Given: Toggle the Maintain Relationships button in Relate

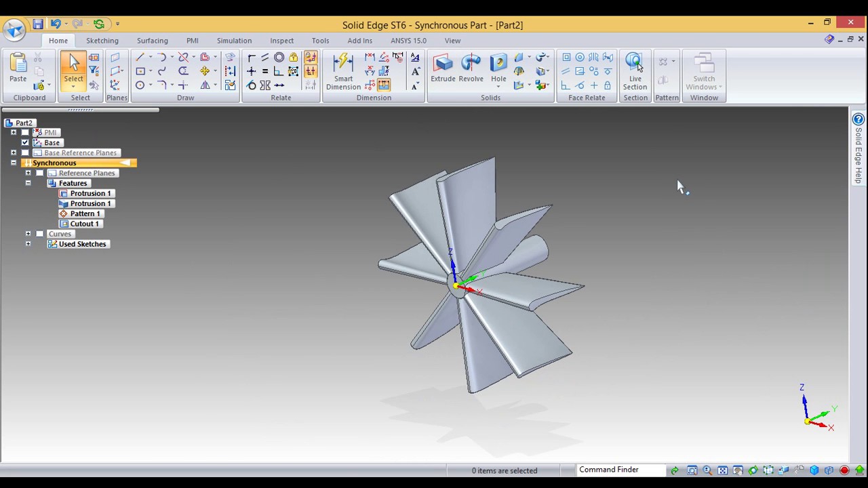Looking at the screenshot, I should click(x=311, y=58).
